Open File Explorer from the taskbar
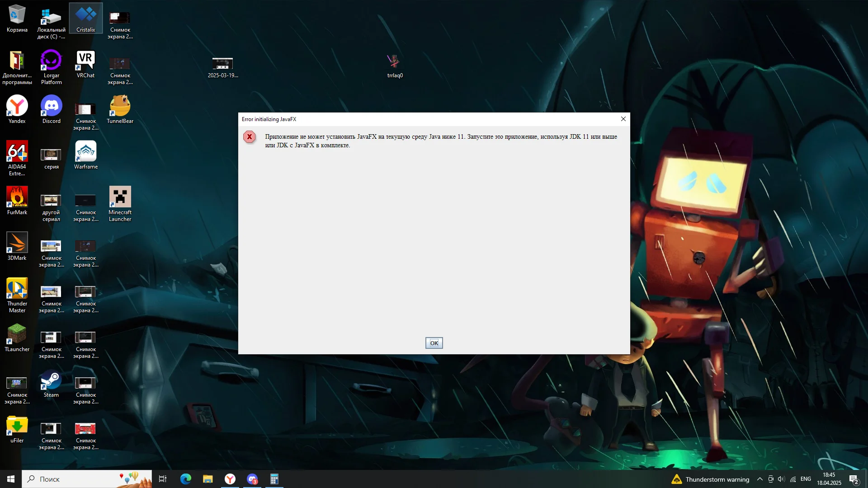 (208, 479)
